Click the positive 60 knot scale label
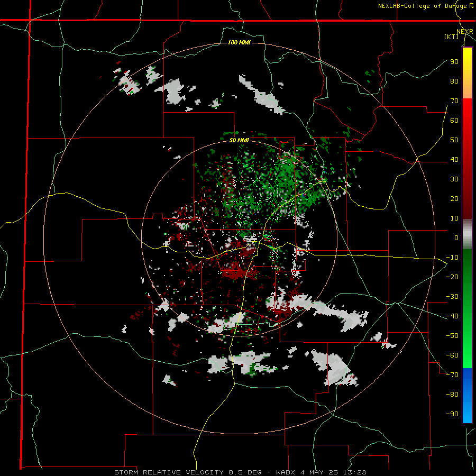The image size is (476, 476). pos(454,120)
